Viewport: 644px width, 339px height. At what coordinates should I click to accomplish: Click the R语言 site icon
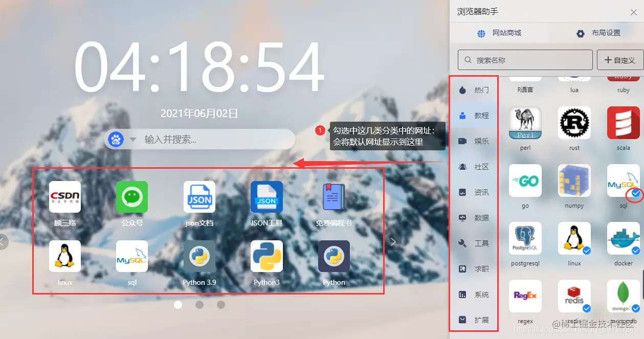(525, 78)
